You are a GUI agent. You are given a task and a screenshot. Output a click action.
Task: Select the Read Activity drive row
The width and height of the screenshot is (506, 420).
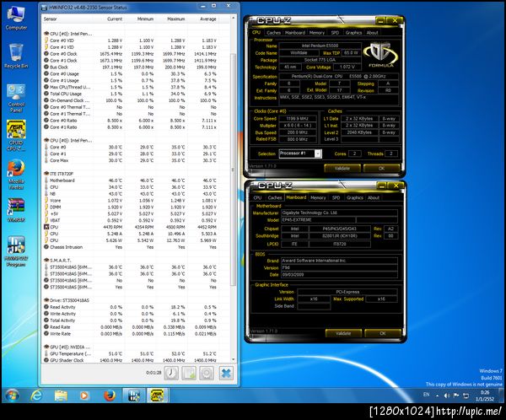[x=131, y=307]
